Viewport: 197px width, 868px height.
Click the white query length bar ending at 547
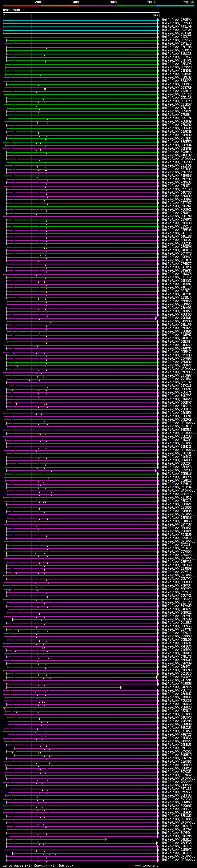tap(81, 12)
